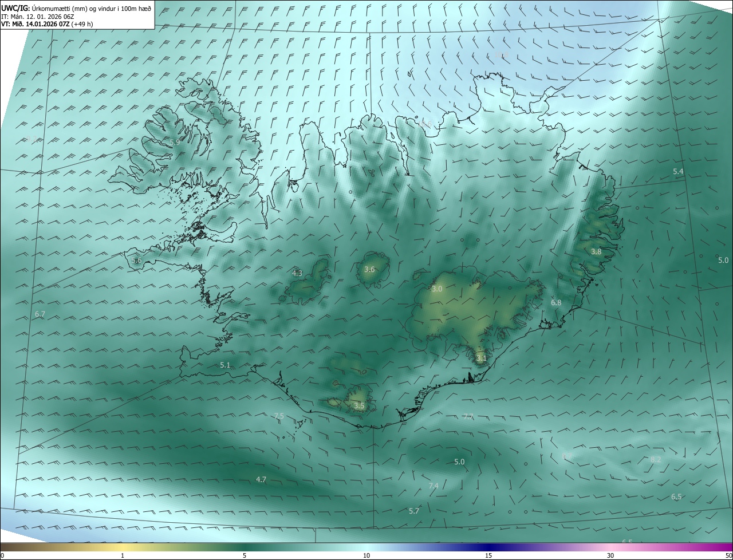Click the 7.5 value off the south coast
Viewport: 733px width, 560px height.
click(x=279, y=416)
